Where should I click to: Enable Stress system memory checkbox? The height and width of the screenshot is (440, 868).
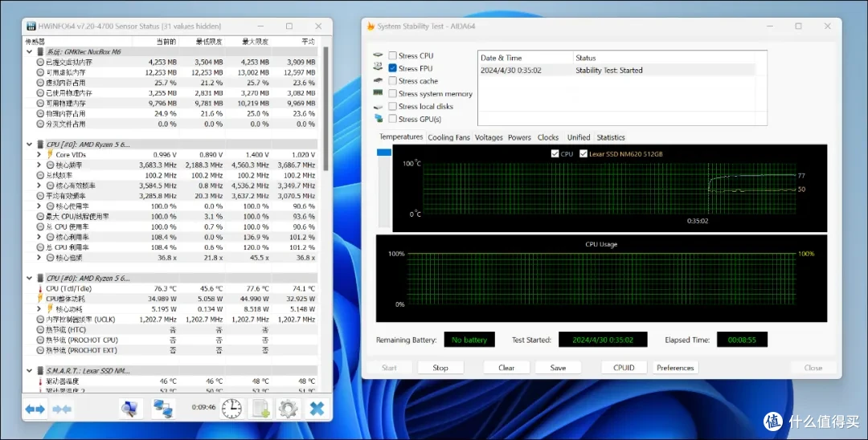click(x=392, y=93)
